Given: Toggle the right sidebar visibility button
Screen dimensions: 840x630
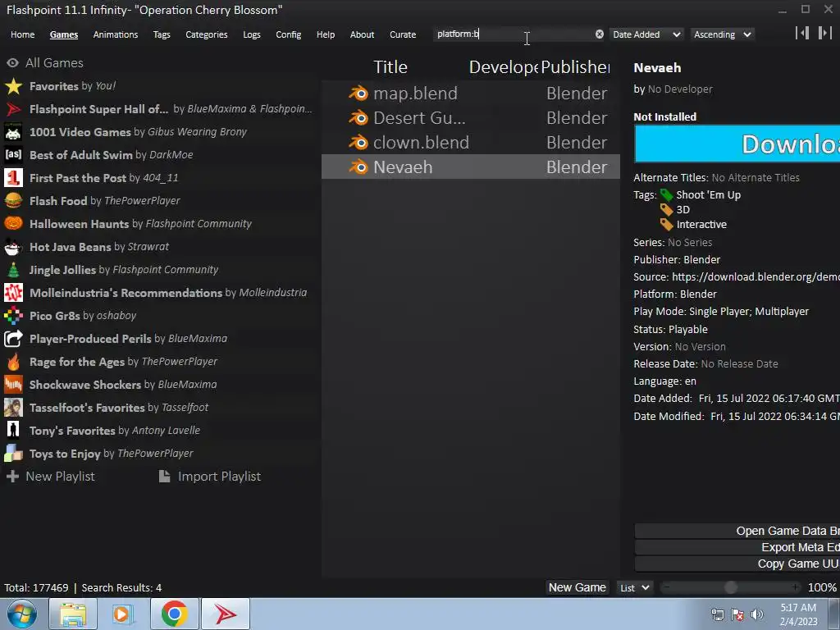Looking at the screenshot, I should [x=824, y=33].
